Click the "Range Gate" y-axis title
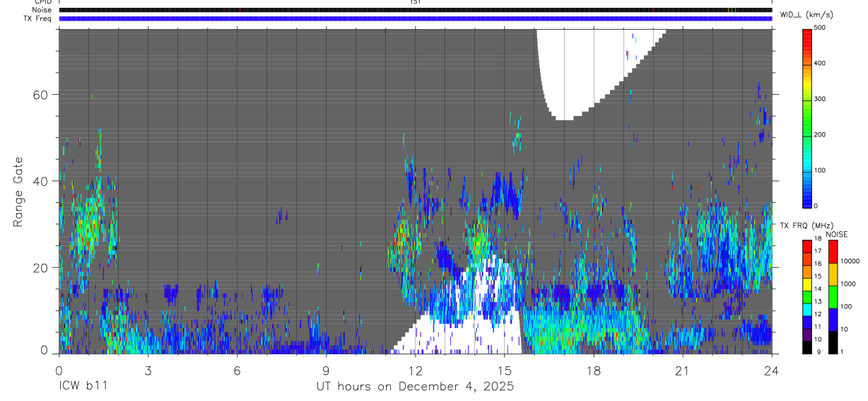Image resolution: width=868 pixels, height=401 pixels. 18,192
